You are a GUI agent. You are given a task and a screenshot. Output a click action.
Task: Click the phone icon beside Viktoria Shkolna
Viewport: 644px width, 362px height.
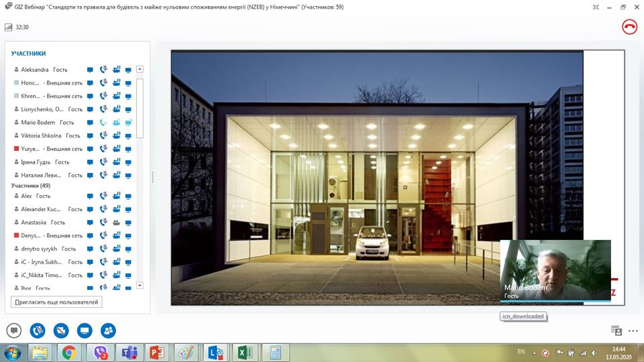(x=103, y=135)
